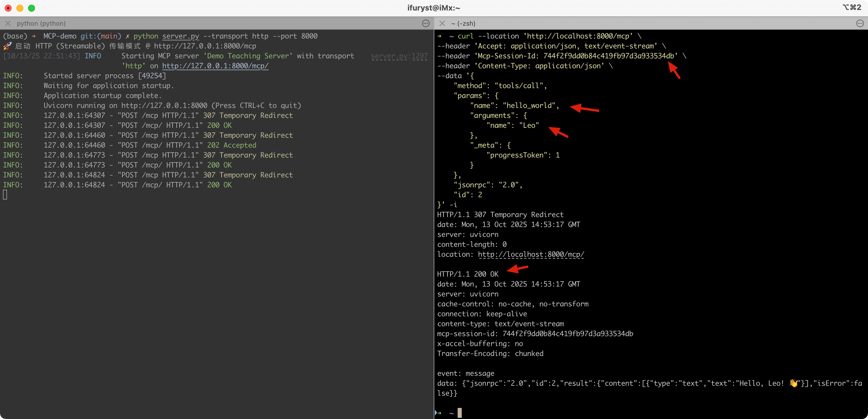Open left pane options menu icon
Viewport: 868px width, 419px height.
coord(426,23)
